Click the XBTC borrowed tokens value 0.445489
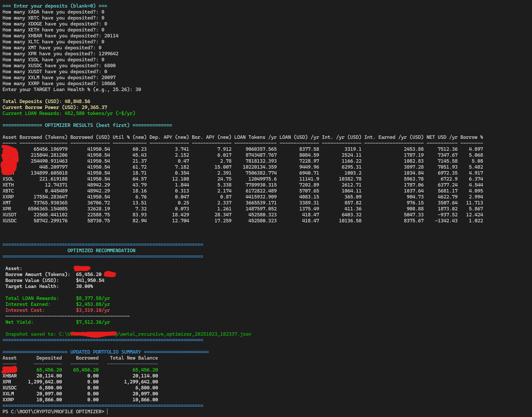 [x=56, y=191]
